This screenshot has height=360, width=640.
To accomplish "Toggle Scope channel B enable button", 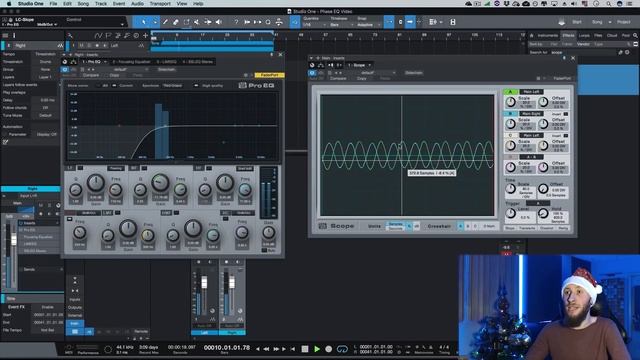I will tap(510, 113).
